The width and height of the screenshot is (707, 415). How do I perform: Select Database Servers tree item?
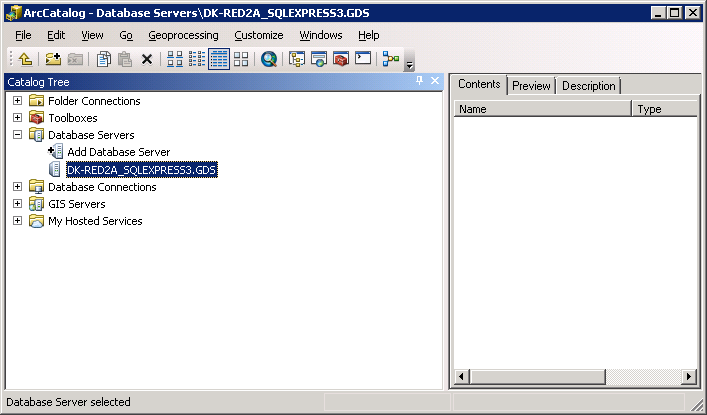point(91,135)
